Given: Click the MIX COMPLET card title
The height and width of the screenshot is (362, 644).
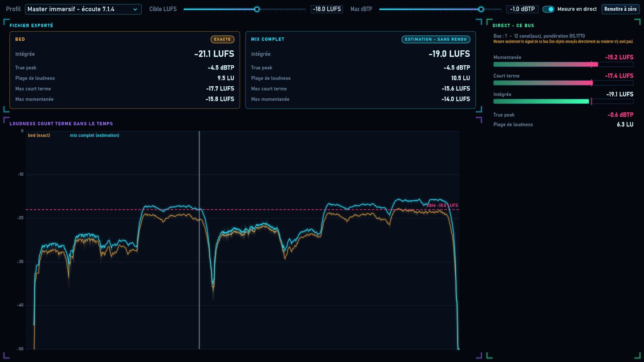Looking at the screenshot, I should tap(267, 39).
